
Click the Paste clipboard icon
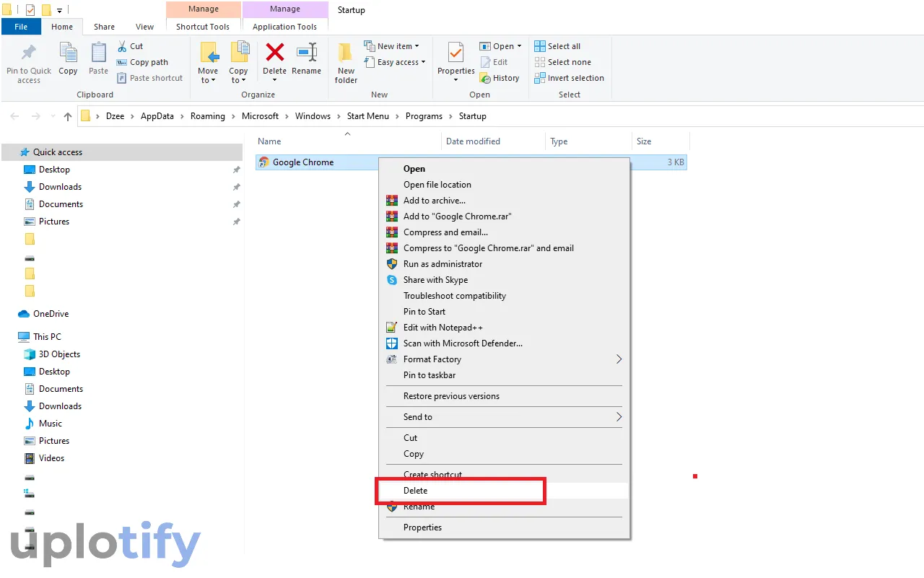98,53
